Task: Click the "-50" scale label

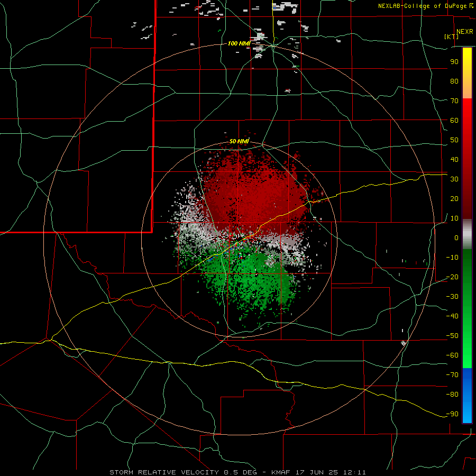Action: point(452,336)
